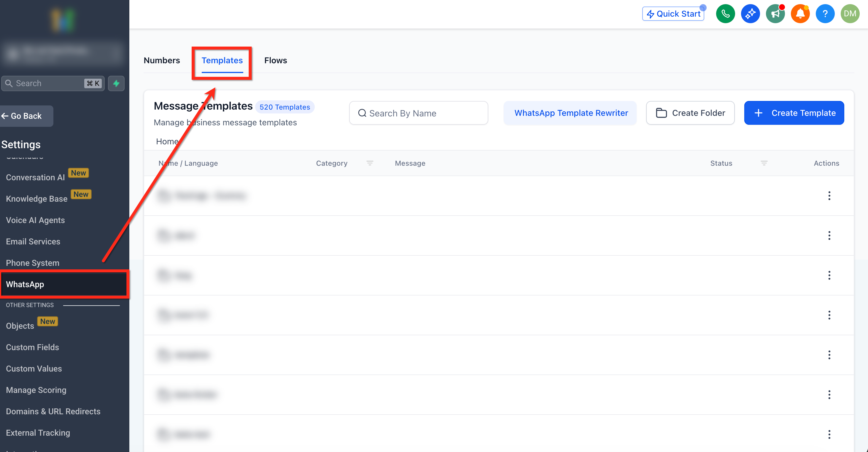Switch to the Flows tab
The image size is (868, 452).
(275, 60)
